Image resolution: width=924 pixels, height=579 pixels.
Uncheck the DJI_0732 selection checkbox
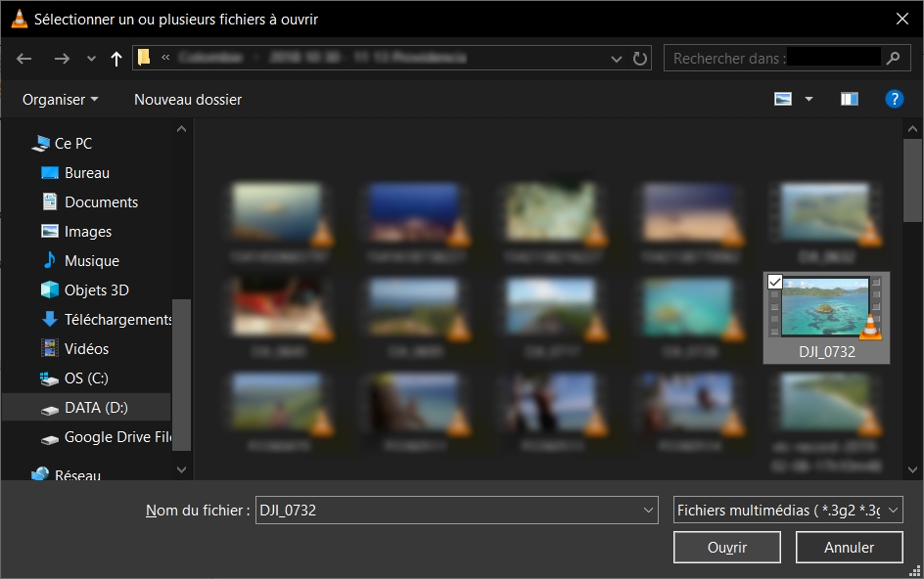[x=775, y=283]
